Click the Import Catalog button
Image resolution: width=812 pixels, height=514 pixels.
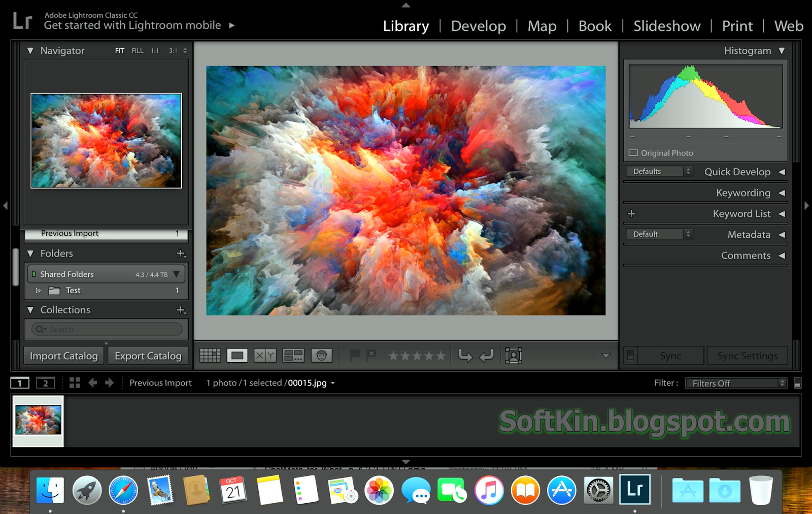coord(64,356)
